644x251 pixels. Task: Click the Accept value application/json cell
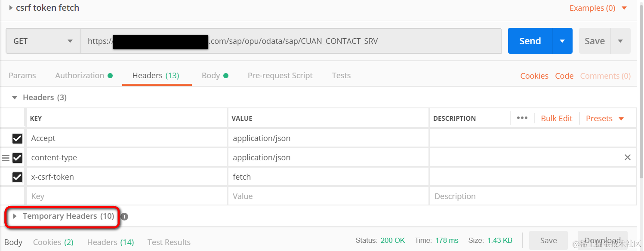328,138
